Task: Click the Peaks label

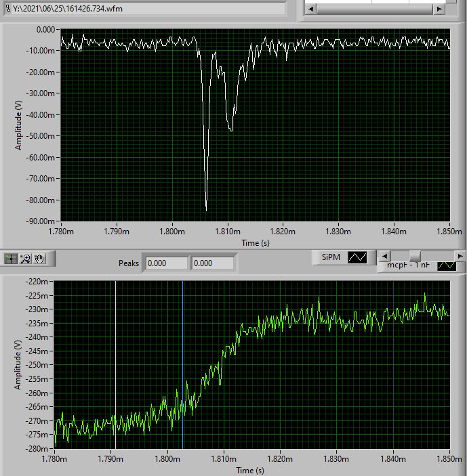Action: (x=129, y=263)
